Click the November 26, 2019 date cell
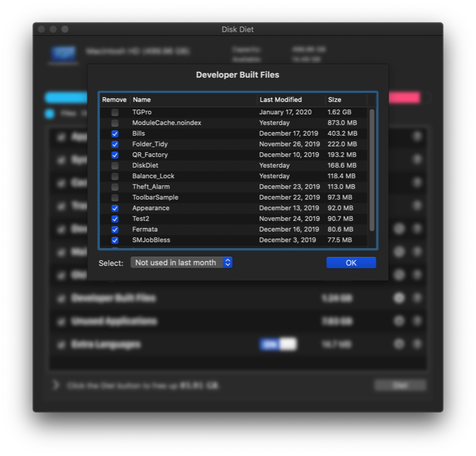Screen dimensions: 476x456 (290, 144)
